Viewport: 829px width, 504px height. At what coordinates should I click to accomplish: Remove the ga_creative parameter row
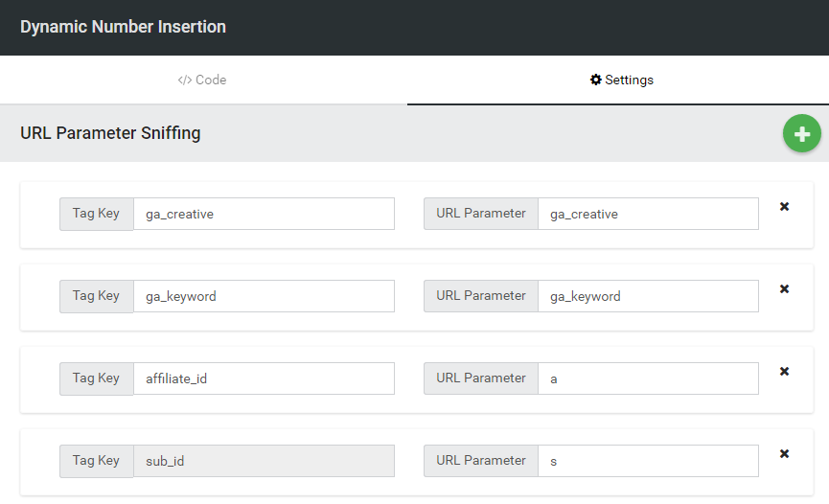coord(784,207)
